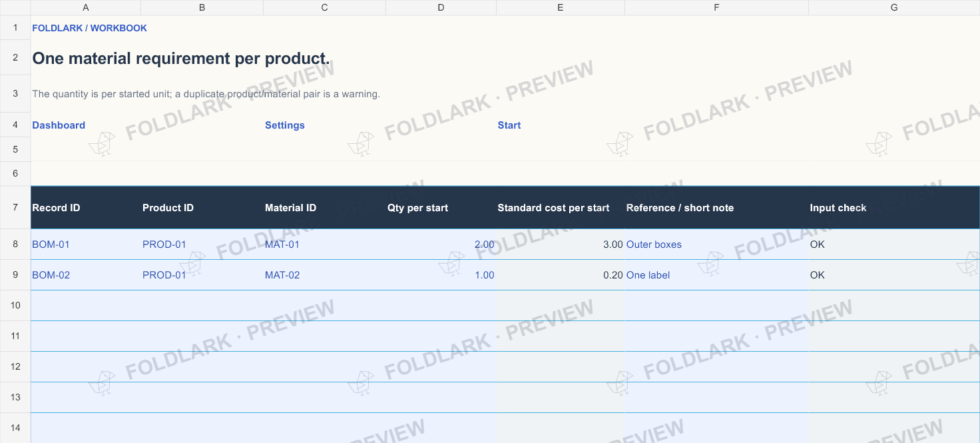Select row 14 header
Screen dimensions: 980x443
coord(15,428)
